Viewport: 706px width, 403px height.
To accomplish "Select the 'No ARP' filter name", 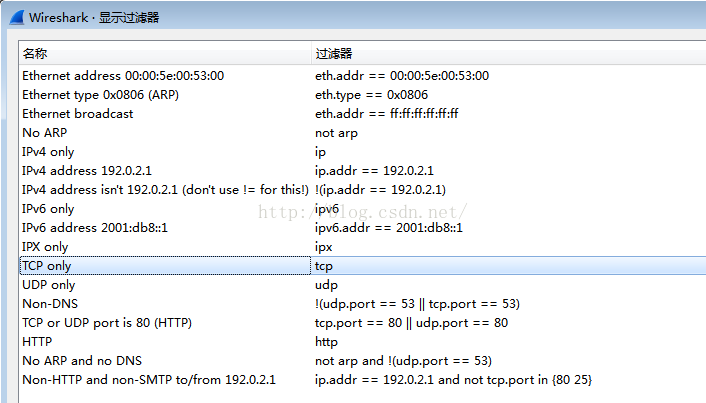I will coord(45,133).
